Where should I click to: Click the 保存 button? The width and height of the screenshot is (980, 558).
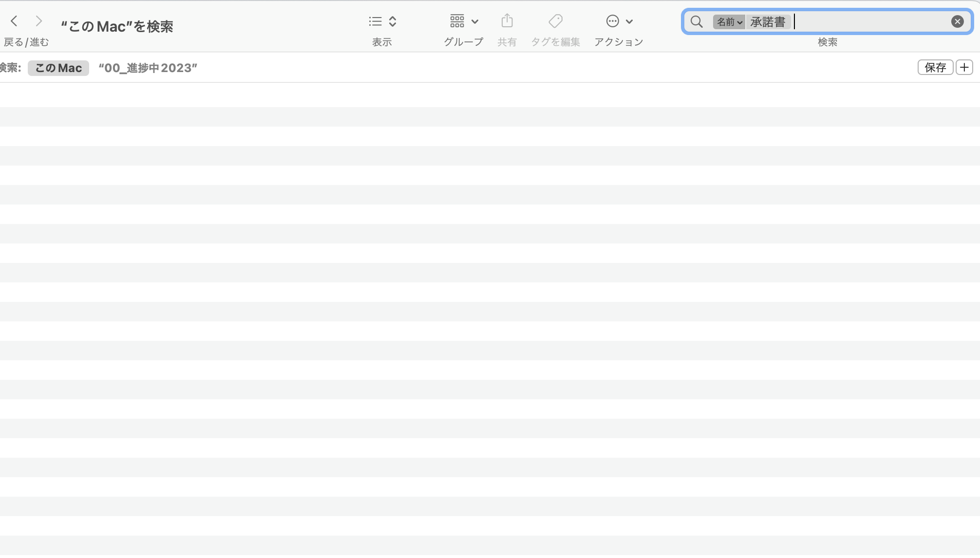935,67
